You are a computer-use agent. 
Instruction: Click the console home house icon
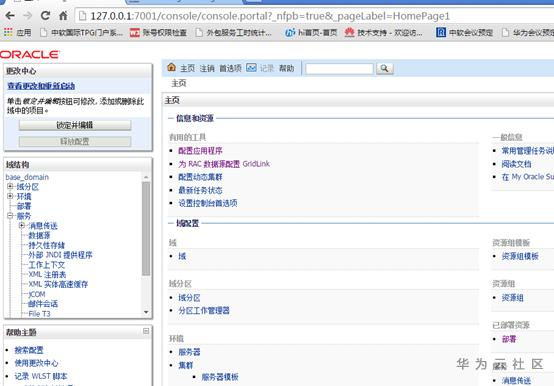coord(171,67)
